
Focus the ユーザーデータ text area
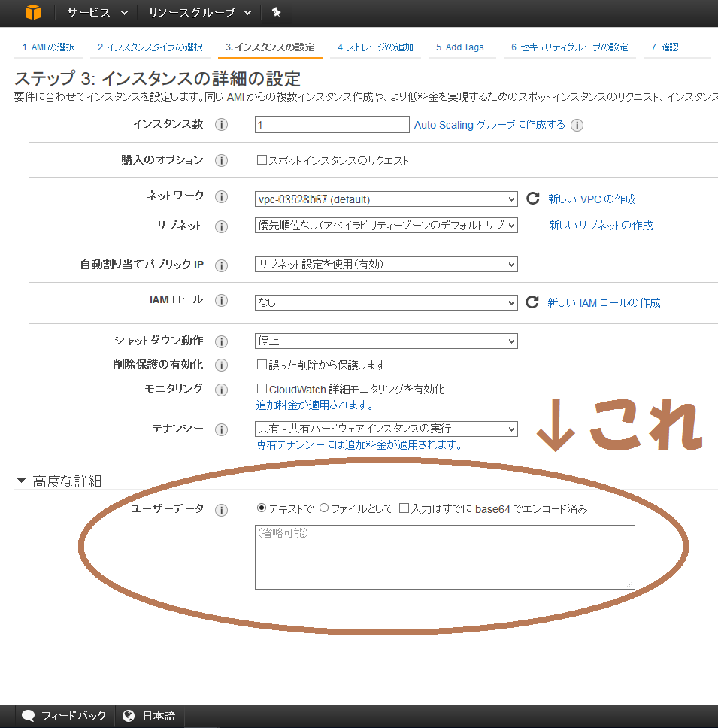[444, 557]
